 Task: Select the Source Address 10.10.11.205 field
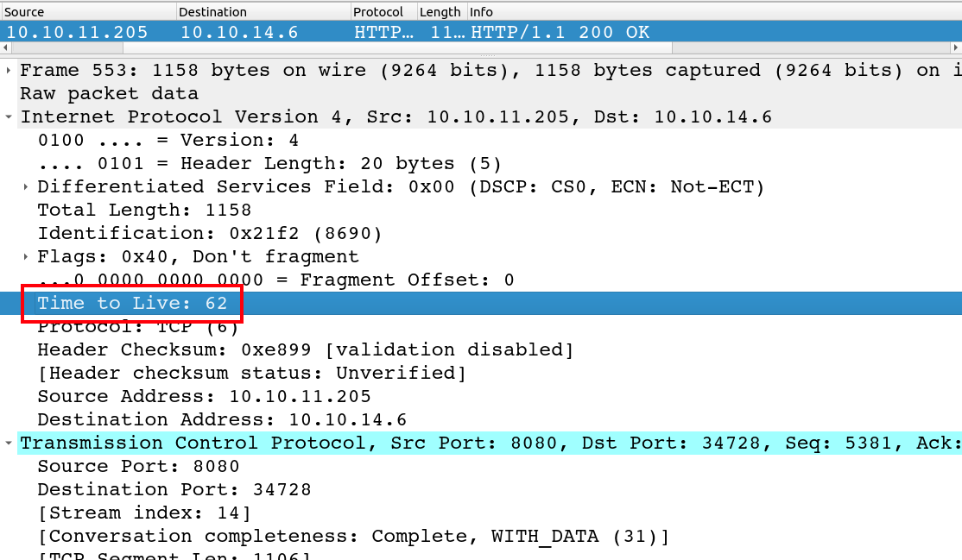pos(204,396)
